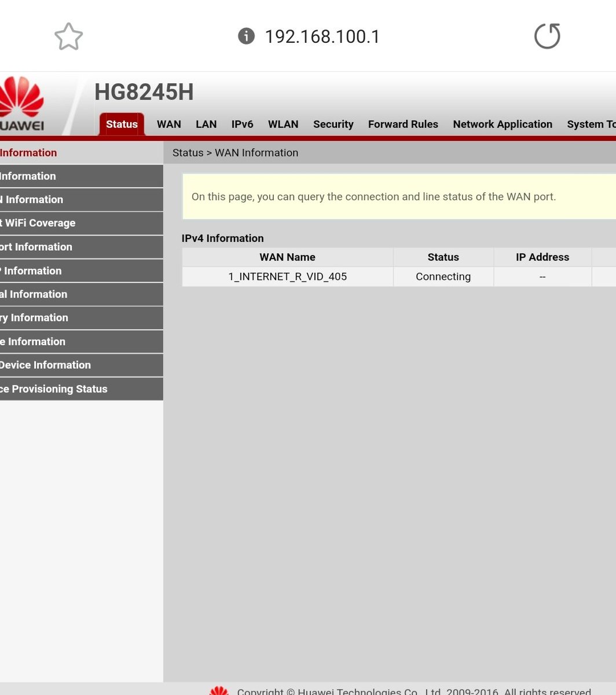The width and height of the screenshot is (616, 695).
Task: Click the Huawei copyright footer text
Action: click(414, 690)
